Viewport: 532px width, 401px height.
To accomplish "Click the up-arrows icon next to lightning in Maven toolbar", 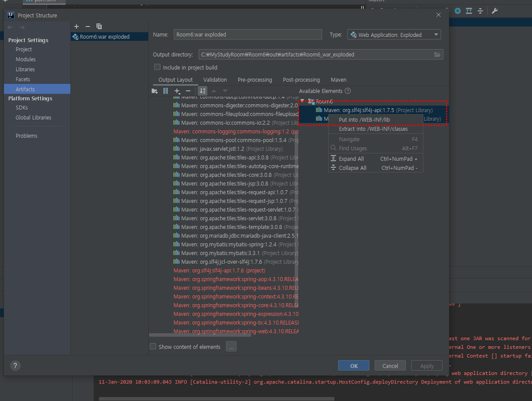I will click(x=469, y=11).
